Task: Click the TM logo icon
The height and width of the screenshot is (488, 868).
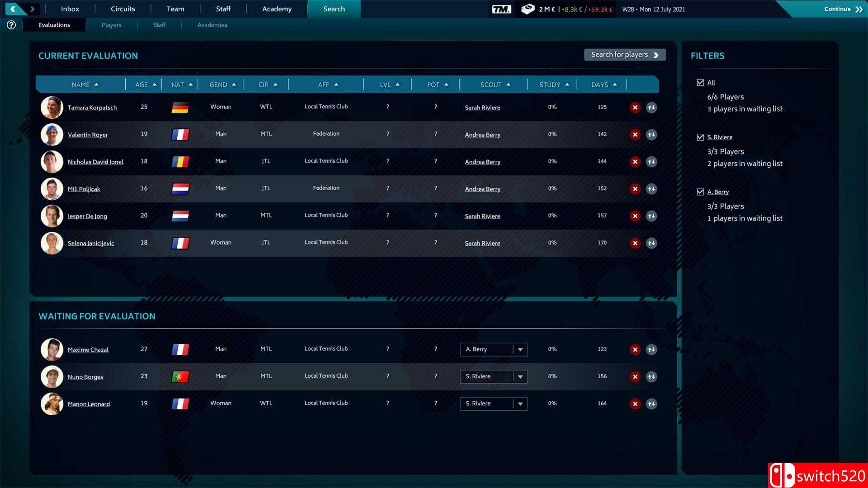Action: coord(501,9)
